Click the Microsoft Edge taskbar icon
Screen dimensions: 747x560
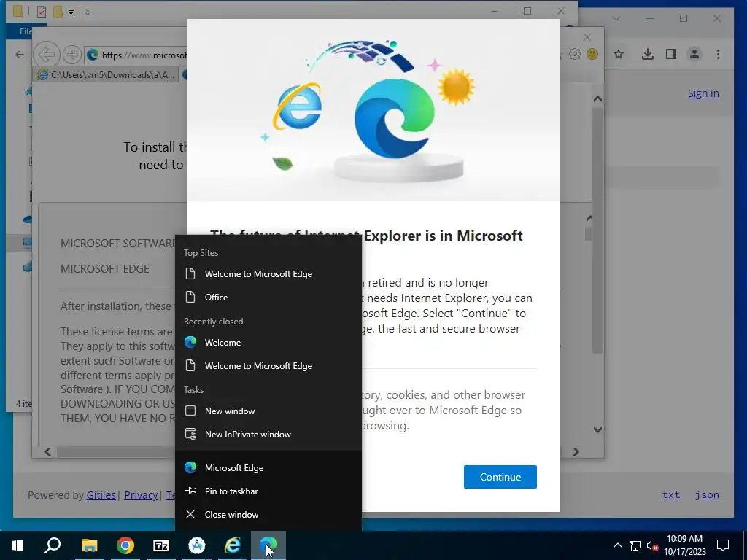[268, 545]
